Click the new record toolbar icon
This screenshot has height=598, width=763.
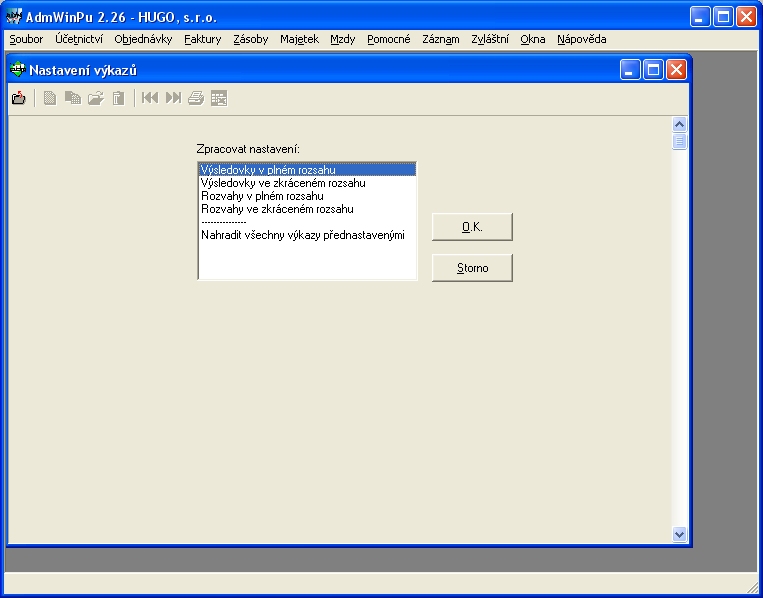point(50,98)
